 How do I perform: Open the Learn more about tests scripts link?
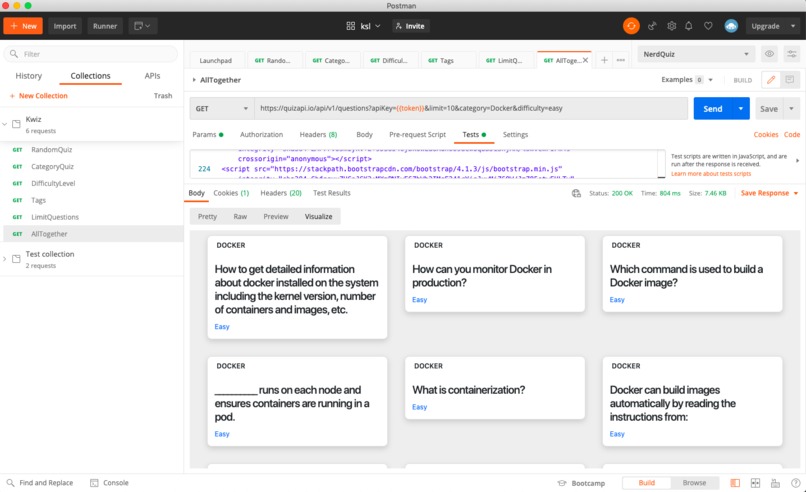(711, 174)
